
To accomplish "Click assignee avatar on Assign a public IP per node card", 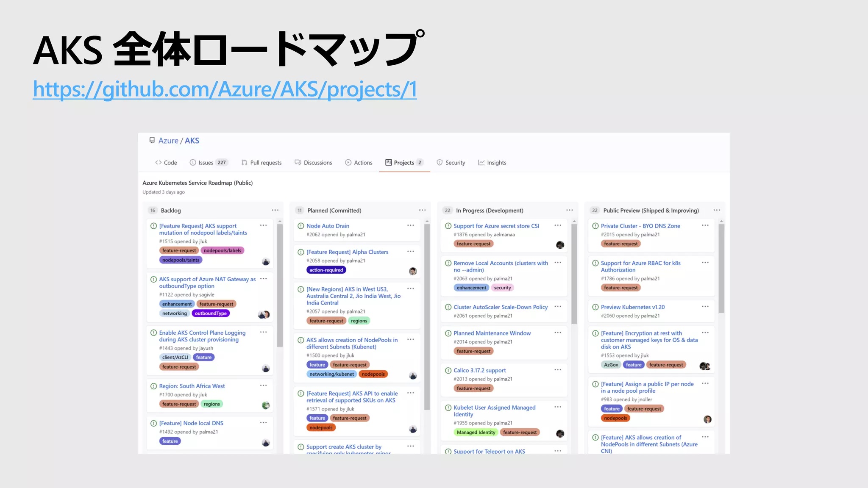I will pyautogui.click(x=707, y=419).
